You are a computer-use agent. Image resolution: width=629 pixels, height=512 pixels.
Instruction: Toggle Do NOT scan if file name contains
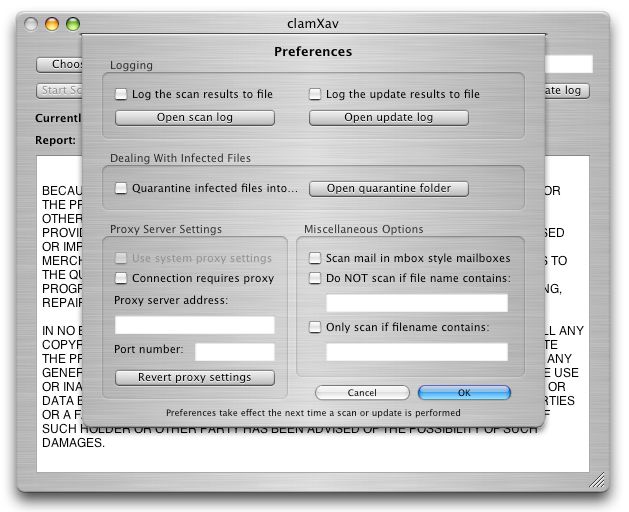[316, 278]
